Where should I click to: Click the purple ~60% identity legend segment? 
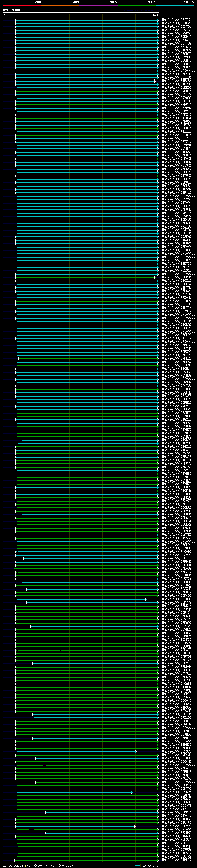tap(98, 6)
